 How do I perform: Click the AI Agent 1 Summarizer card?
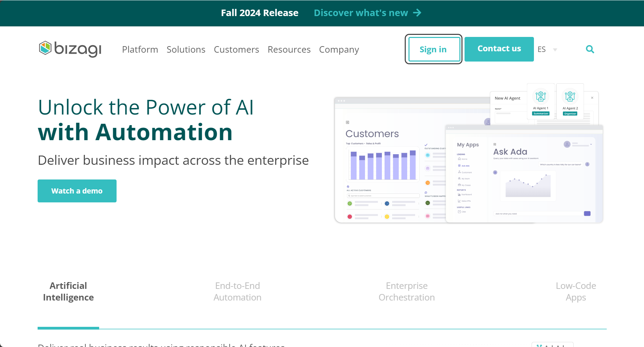pos(541,102)
